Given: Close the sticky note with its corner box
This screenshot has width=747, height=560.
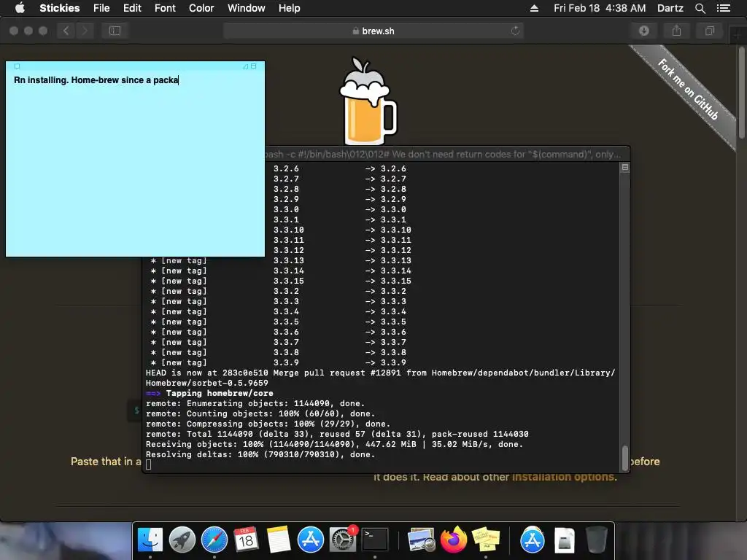Looking at the screenshot, I should point(18,66).
